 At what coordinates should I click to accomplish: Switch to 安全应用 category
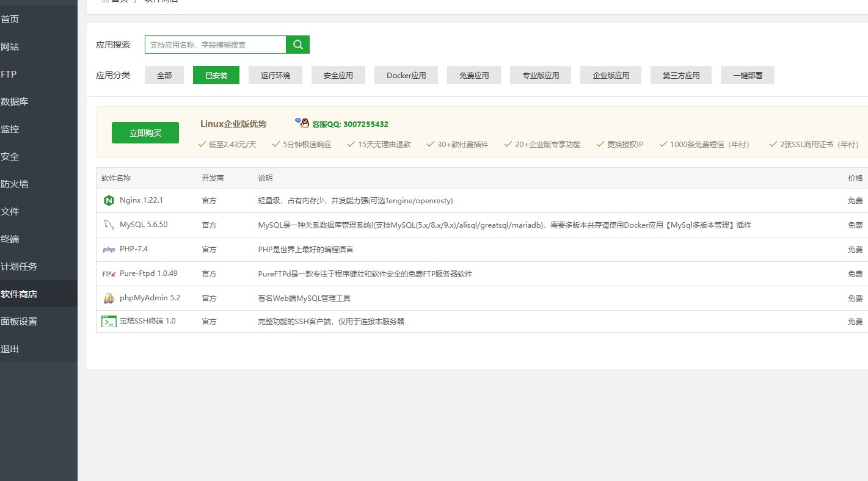338,75
